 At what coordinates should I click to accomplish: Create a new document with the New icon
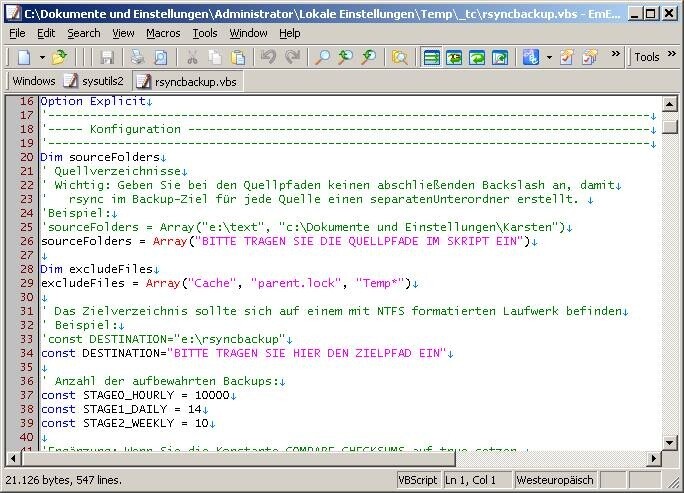(x=24, y=57)
